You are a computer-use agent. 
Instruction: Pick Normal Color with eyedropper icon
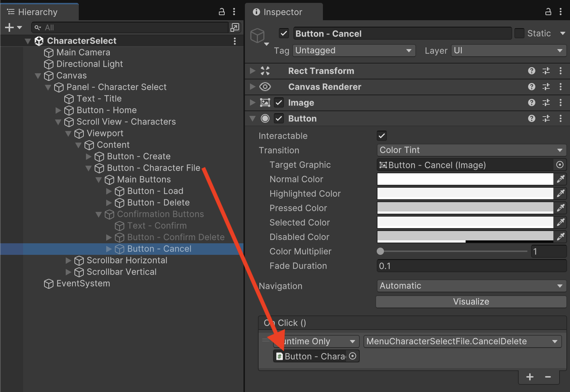coord(560,179)
